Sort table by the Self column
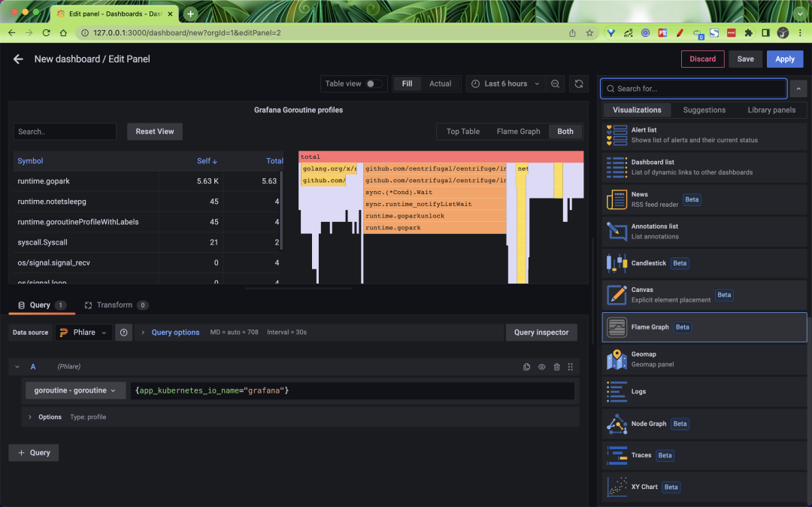812x507 pixels. [207, 161]
